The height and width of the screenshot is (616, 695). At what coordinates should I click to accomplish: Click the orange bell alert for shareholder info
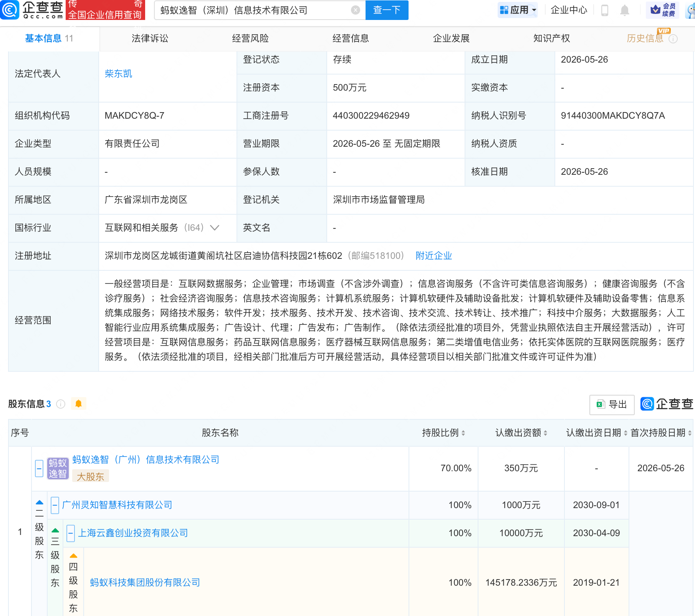[x=79, y=404]
